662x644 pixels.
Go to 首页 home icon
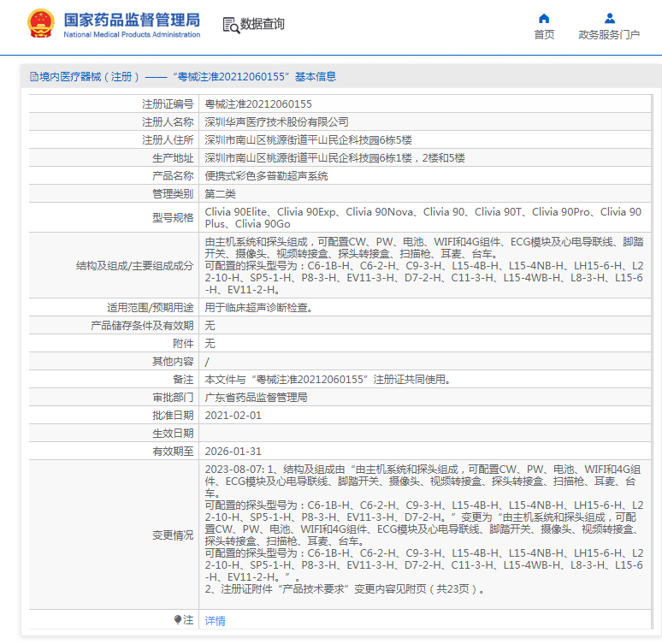click(x=544, y=19)
